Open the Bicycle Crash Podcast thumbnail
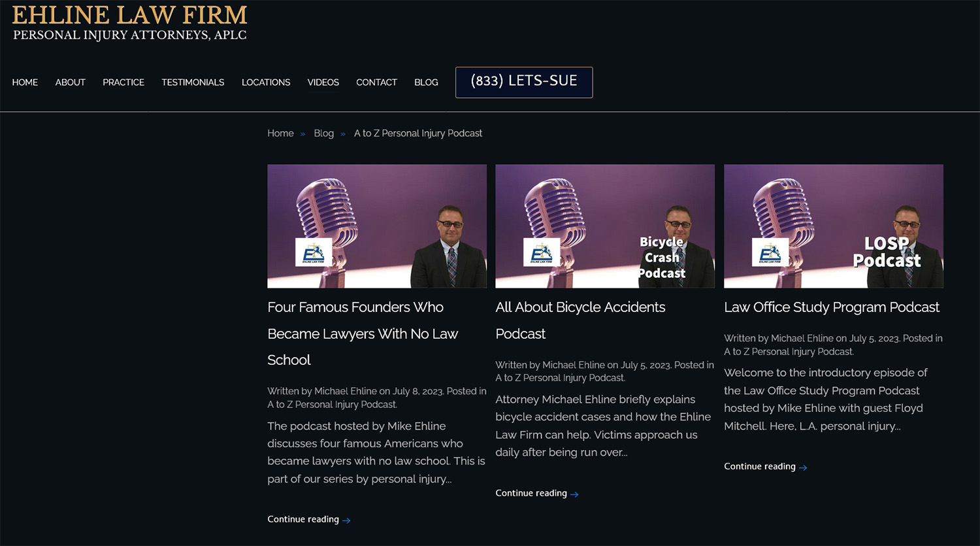This screenshot has height=546, width=980. click(605, 226)
